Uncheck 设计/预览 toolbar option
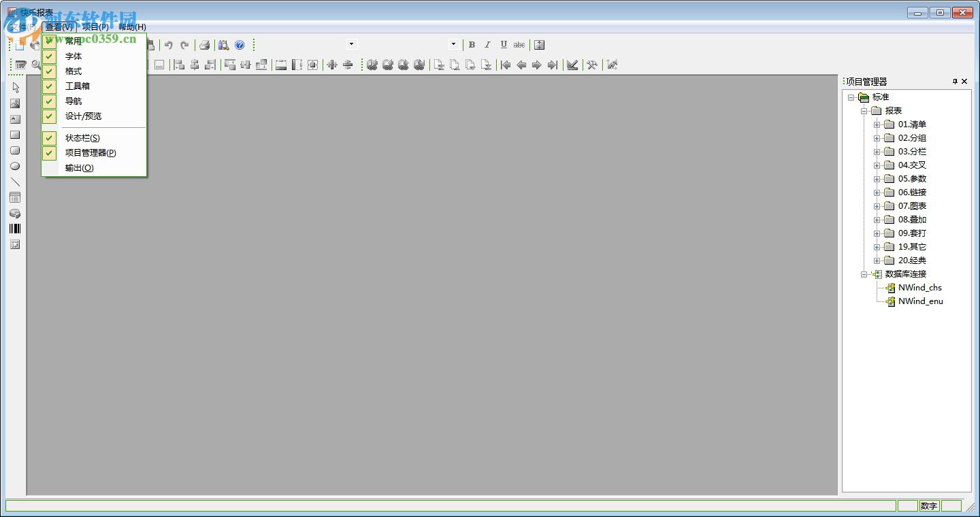The height and width of the screenshot is (517, 980). click(94, 116)
